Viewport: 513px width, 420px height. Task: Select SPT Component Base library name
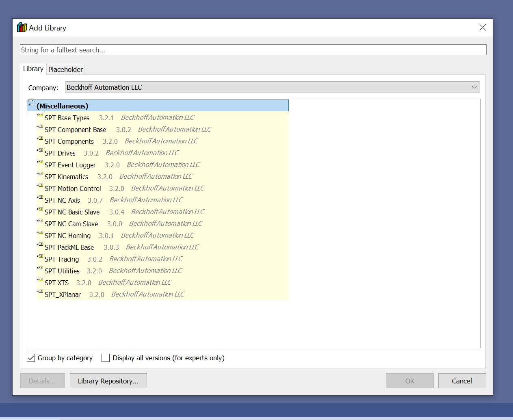click(75, 130)
